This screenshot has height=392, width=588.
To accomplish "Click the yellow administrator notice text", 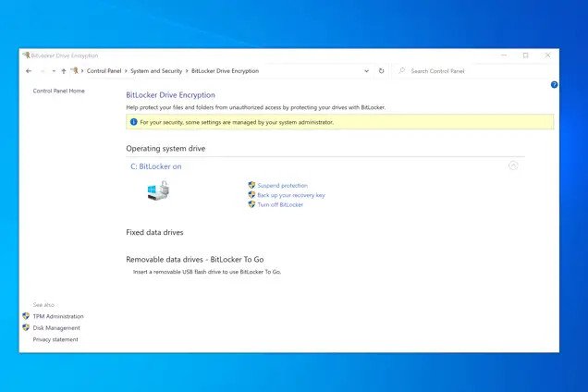I will pos(237,122).
